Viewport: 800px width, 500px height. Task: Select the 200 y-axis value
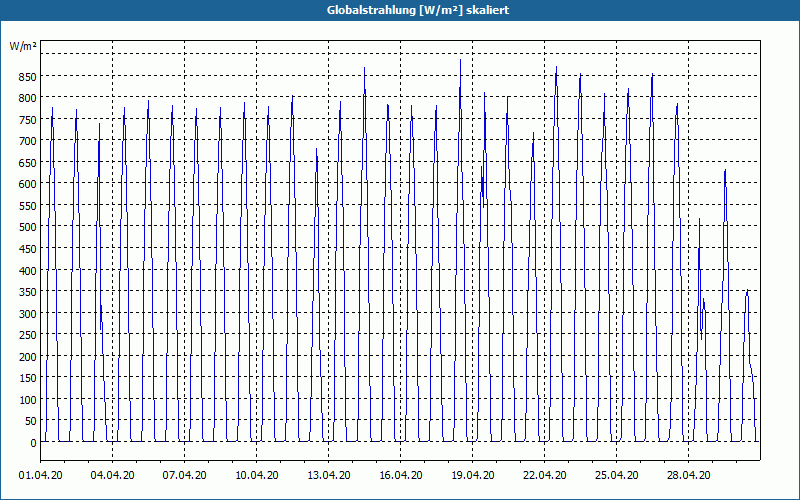click(x=28, y=357)
